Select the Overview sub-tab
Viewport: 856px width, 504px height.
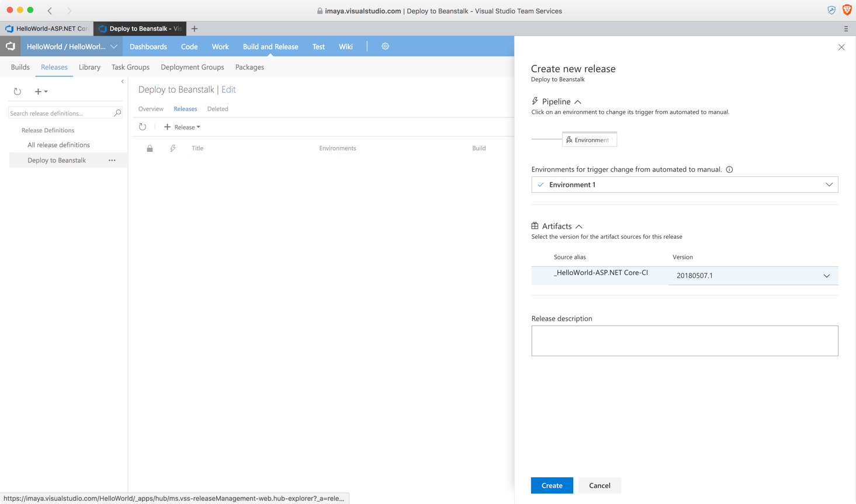[x=151, y=109]
